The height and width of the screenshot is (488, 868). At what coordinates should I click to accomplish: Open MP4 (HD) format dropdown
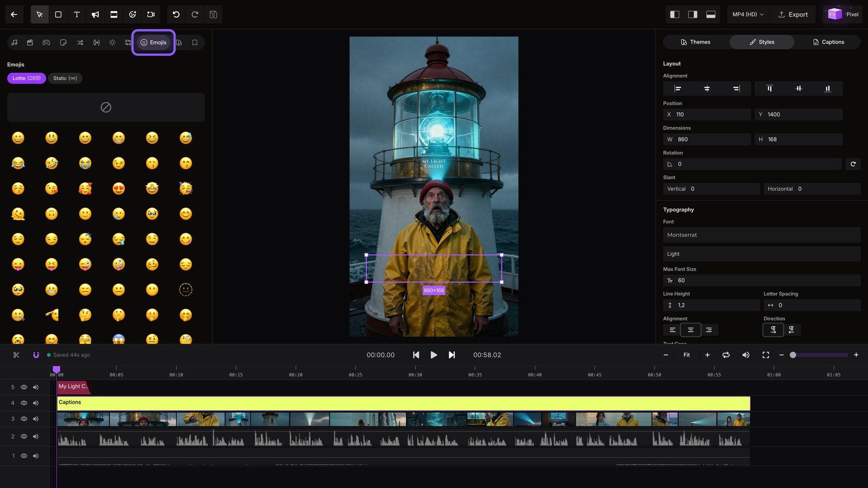point(748,15)
